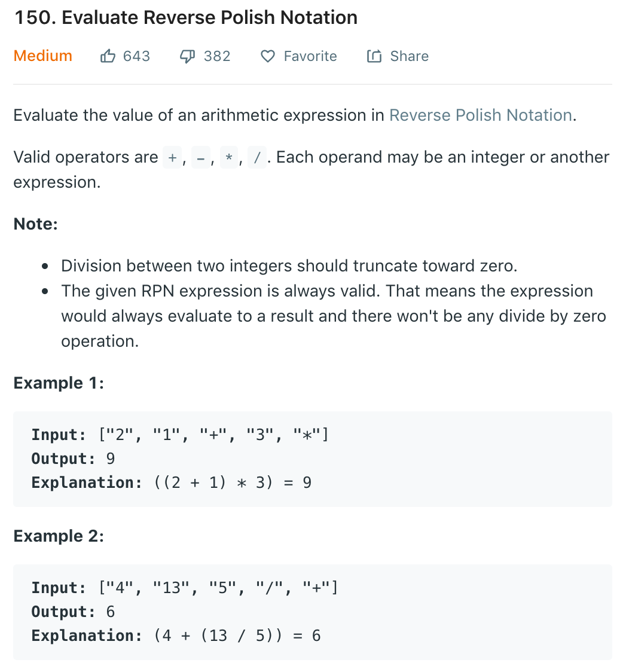Select the problem title '150. Evaluate Reverse Polish Notation'

tap(185, 17)
